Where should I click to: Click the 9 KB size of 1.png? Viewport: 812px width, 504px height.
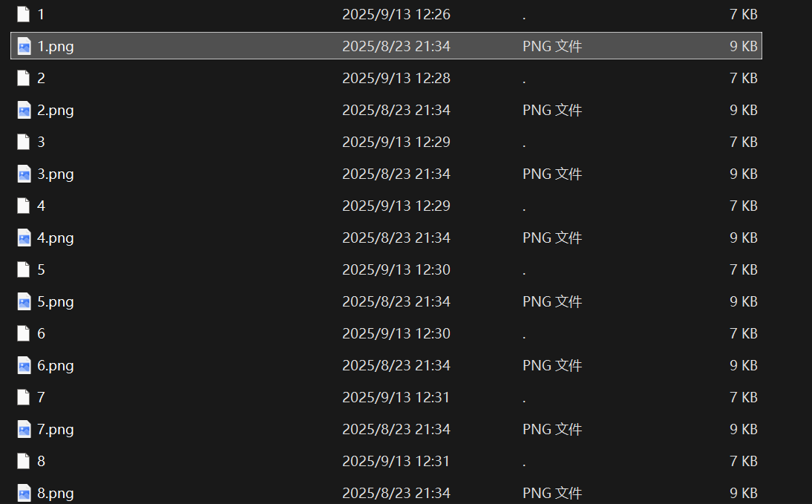point(743,46)
